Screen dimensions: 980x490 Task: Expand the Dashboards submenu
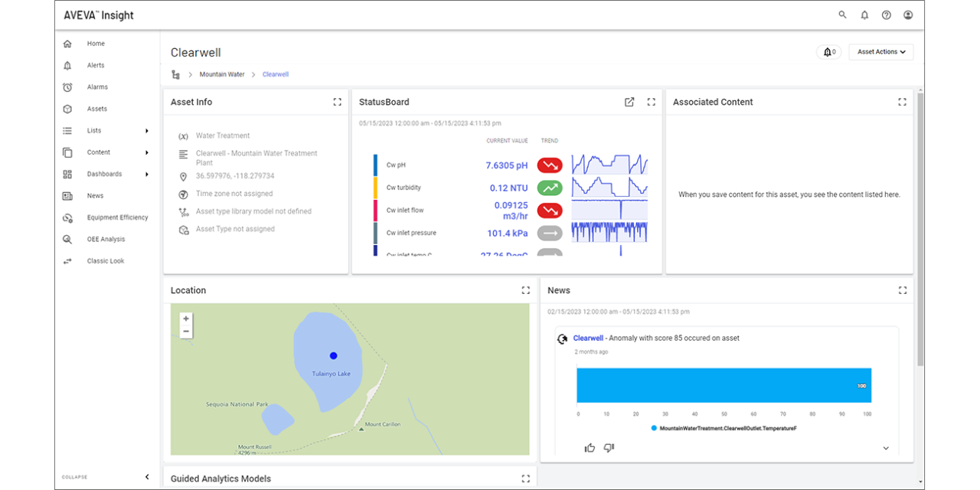click(147, 175)
